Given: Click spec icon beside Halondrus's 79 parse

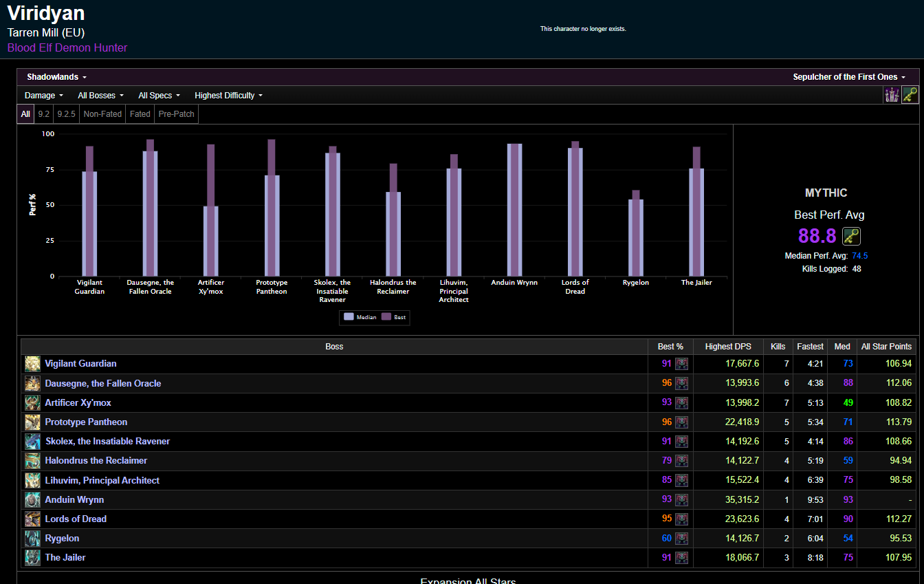Looking at the screenshot, I should [x=681, y=460].
